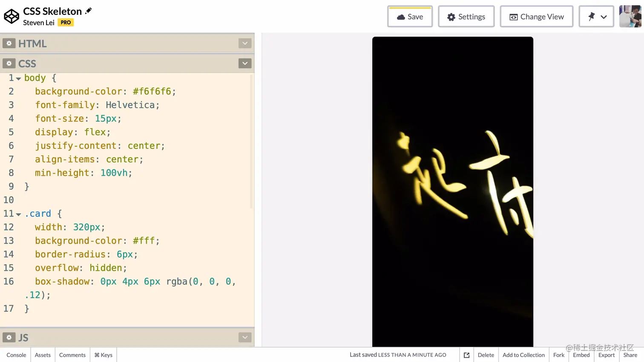Click the pin icon in the header
644x362 pixels.
tap(591, 16)
